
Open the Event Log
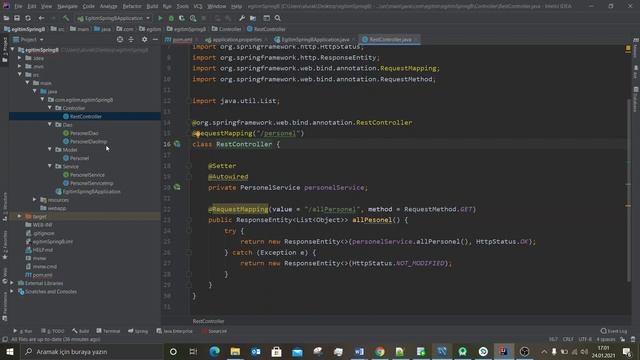click(x=613, y=331)
